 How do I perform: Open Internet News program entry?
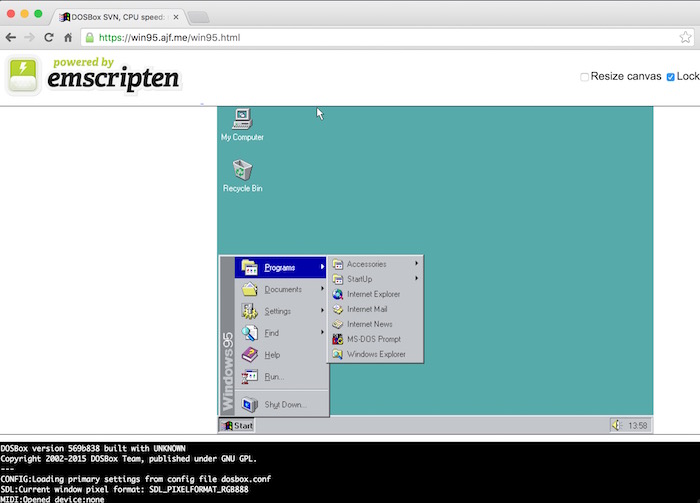click(369, 324)
